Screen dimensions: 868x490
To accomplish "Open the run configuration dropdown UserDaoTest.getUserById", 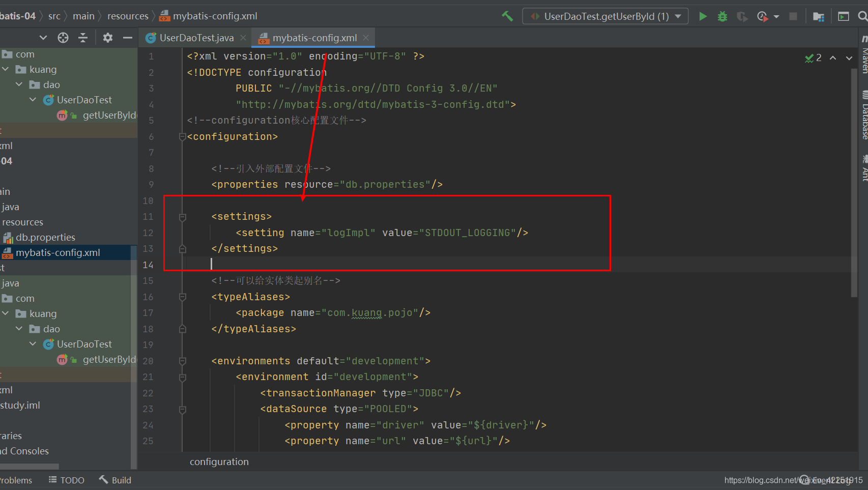I will (605, 16).
